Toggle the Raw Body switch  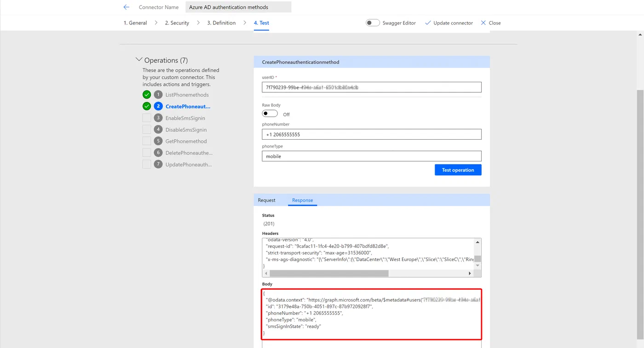click(270, 114)
